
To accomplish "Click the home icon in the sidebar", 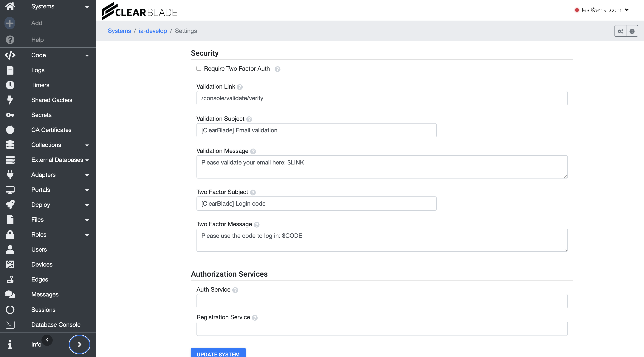I will [x=10, y=6].
